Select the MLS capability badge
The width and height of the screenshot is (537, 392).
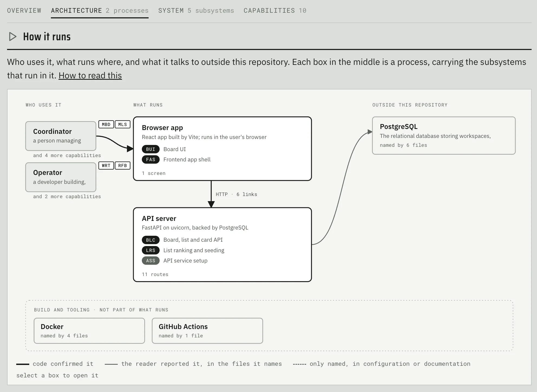(123, 124)
